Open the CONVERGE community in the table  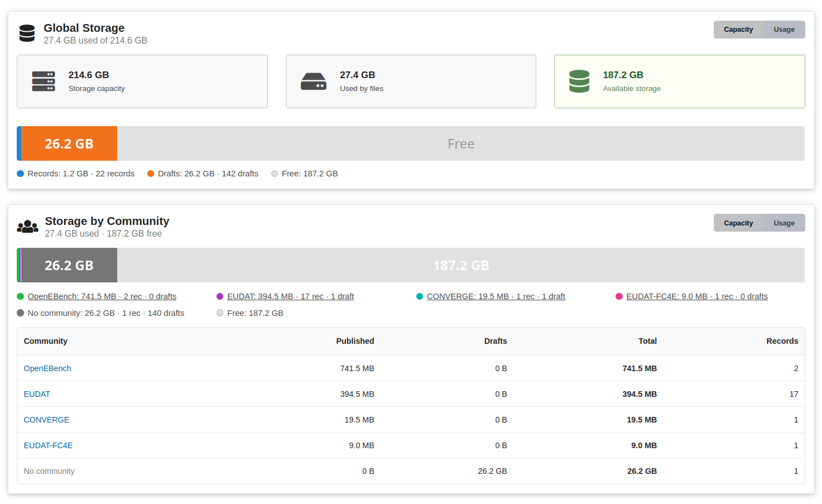(46, 420)
